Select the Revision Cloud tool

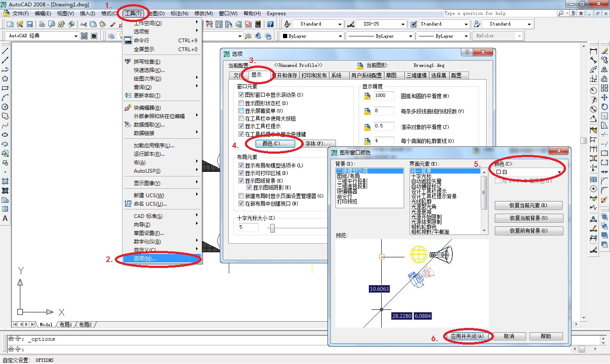tap(5, 116)
